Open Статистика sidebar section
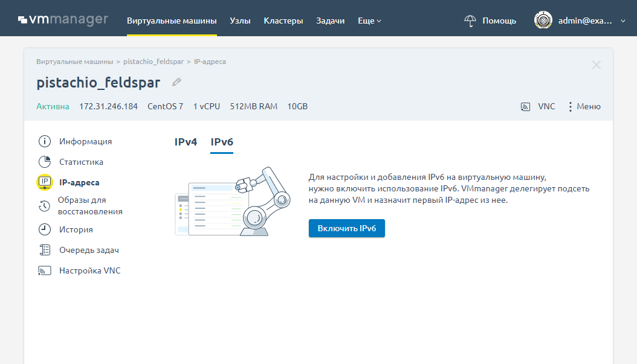The width and height of the screenshot is (637, 364). click(81, 162)
